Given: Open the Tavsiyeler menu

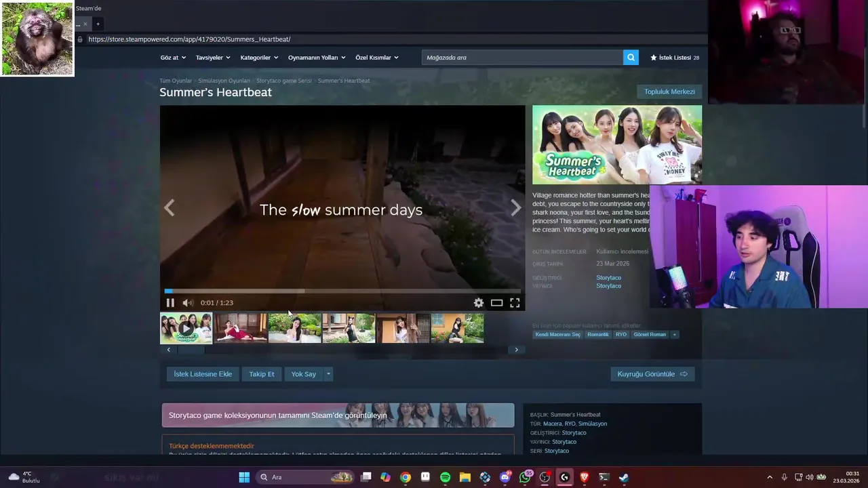Looking at the screenshot, I should point(213,58).
